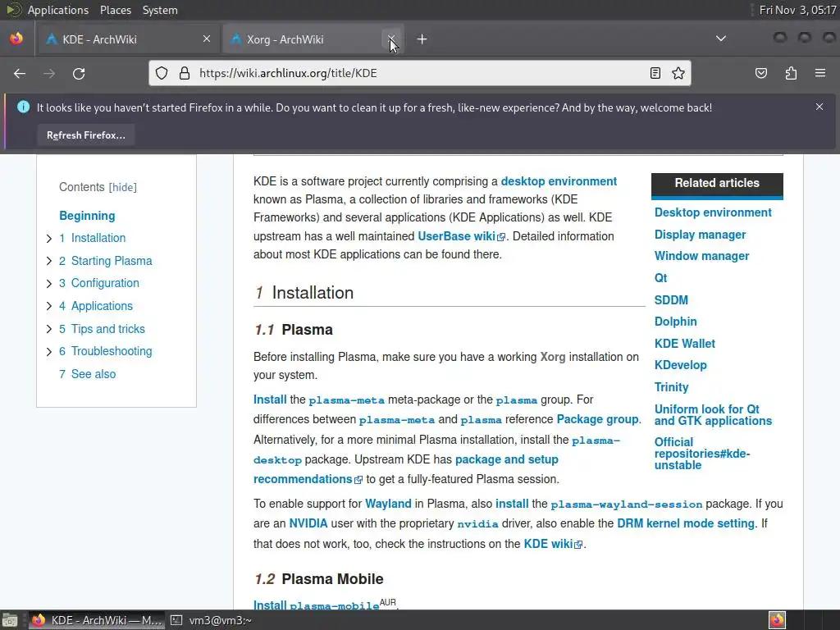This screenshot has width=840, height=630.
Task: Open the Trinity related article
Action: point(671,387)
